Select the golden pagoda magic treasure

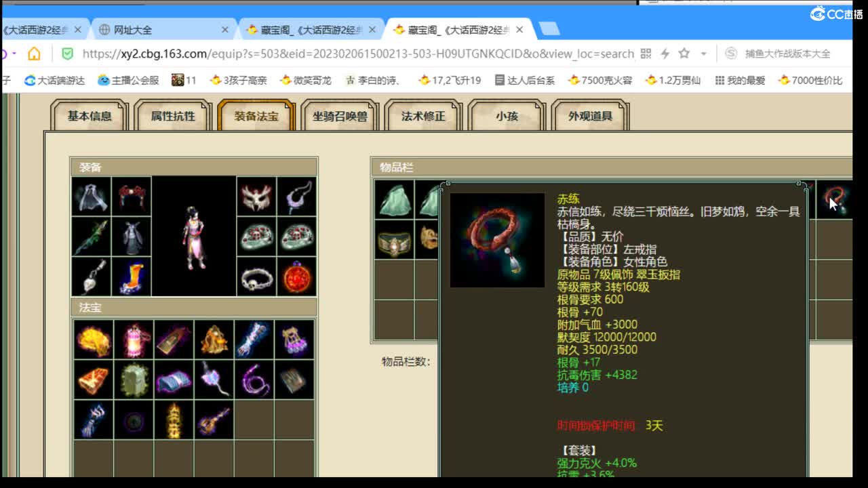point(174,420)
